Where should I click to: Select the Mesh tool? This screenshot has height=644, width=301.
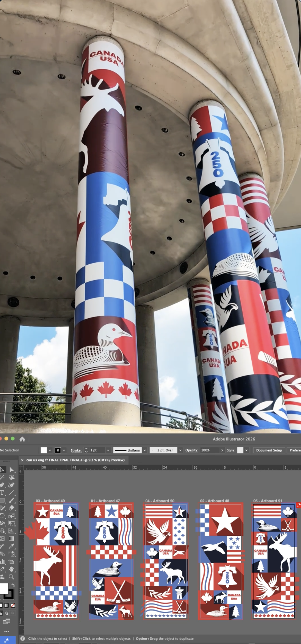[2, 538]
